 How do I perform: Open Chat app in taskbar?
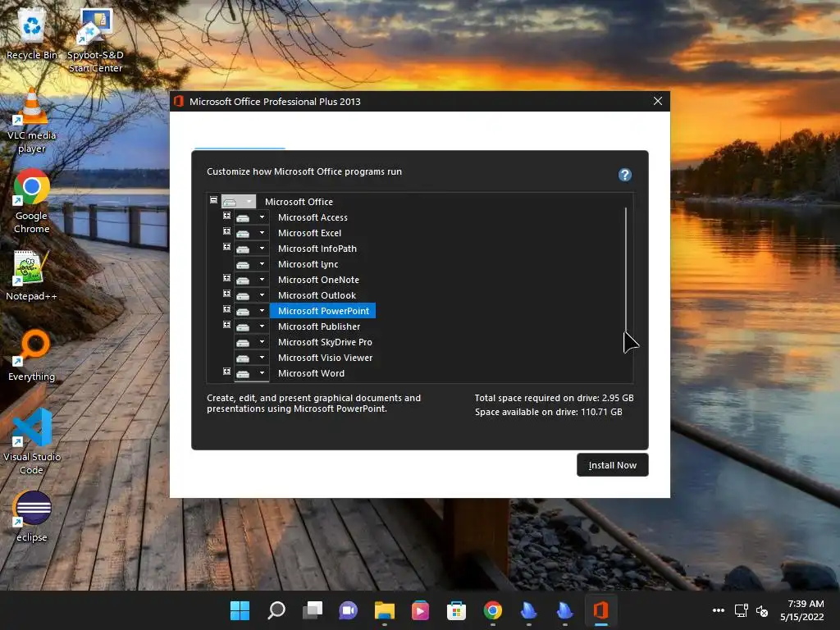348,610
